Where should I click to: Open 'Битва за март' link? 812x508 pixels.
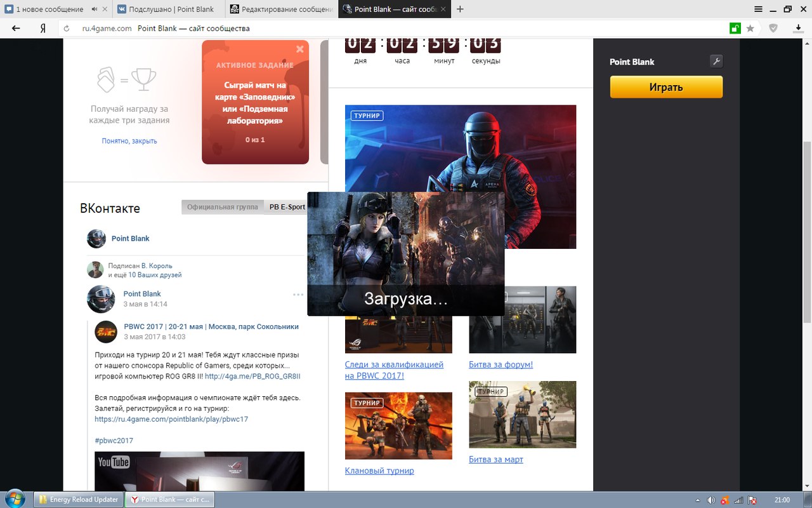[x=496, y=459]
